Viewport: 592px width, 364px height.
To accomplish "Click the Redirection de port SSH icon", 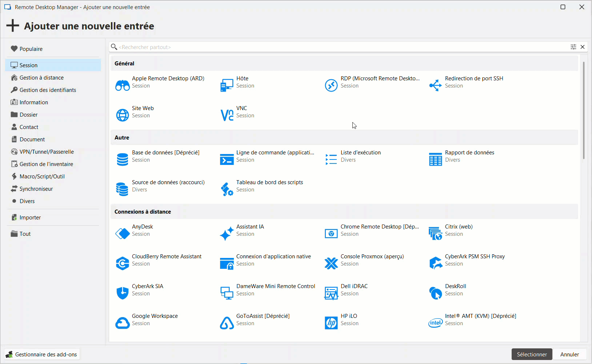I will click(435, 85).
